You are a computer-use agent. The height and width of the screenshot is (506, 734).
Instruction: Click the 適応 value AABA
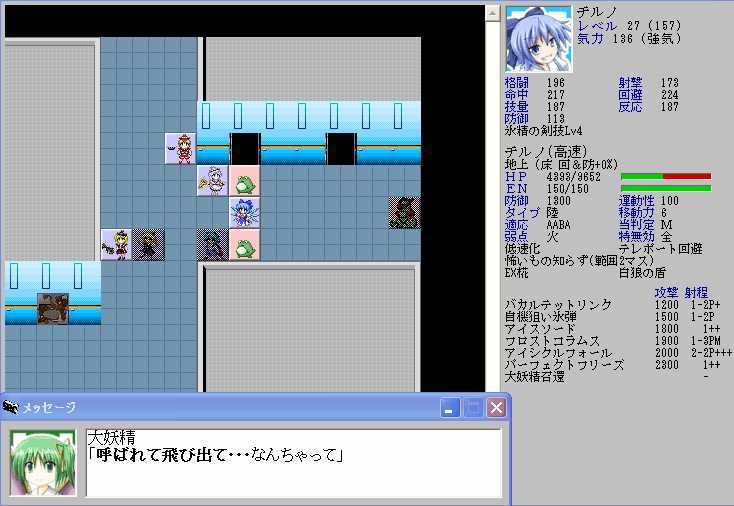pos(558,225)
